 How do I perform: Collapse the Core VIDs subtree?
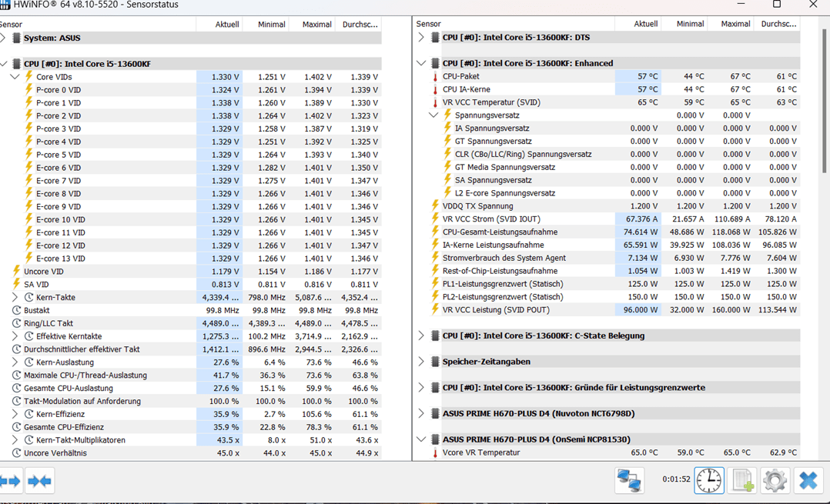pos(15,77)
